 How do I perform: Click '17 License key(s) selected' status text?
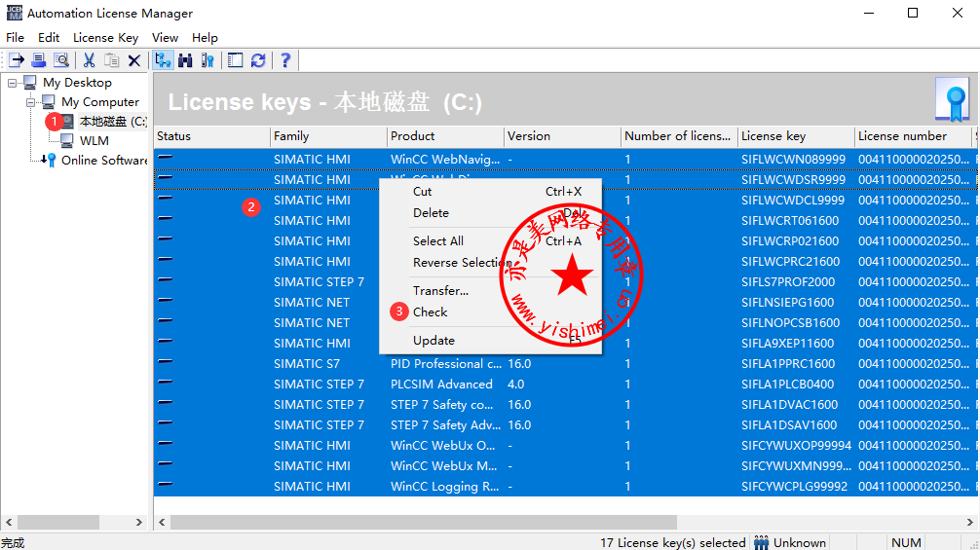coord(672,542)
